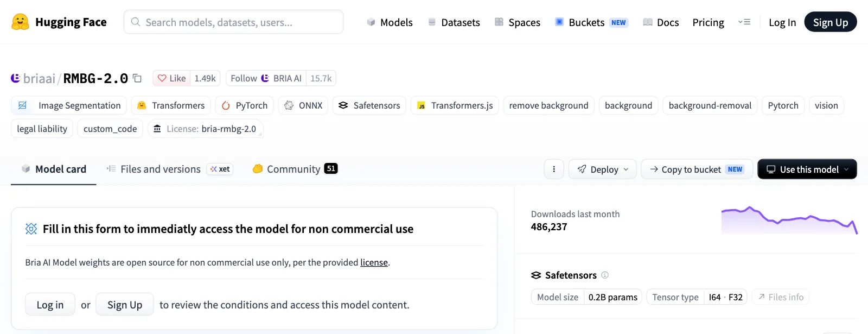This screenshot has height=334, width=868.
Task: Go to the Pricing page
Action: point(708,22)
